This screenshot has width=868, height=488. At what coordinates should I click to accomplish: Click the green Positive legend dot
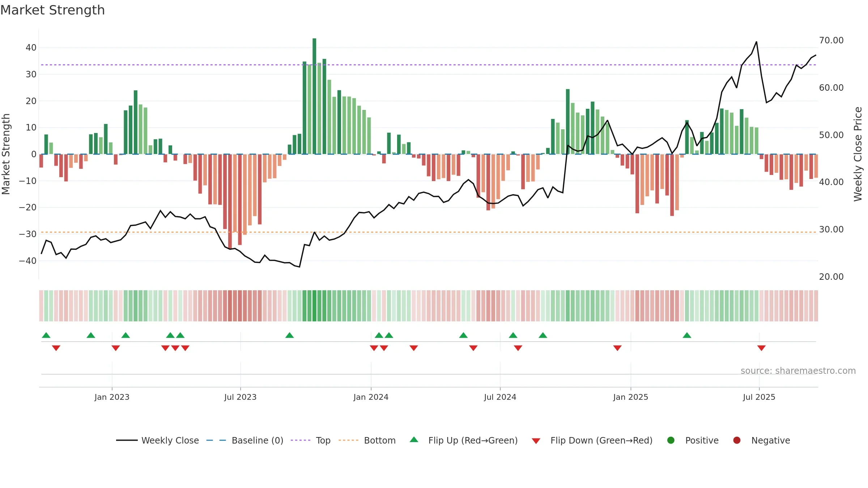[671, 440]
